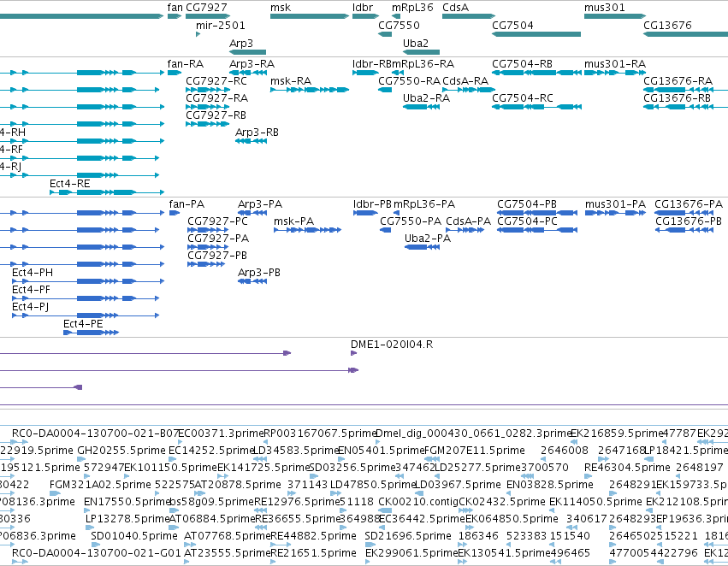Click the fan gene label
728x566 pixels.
175,8
